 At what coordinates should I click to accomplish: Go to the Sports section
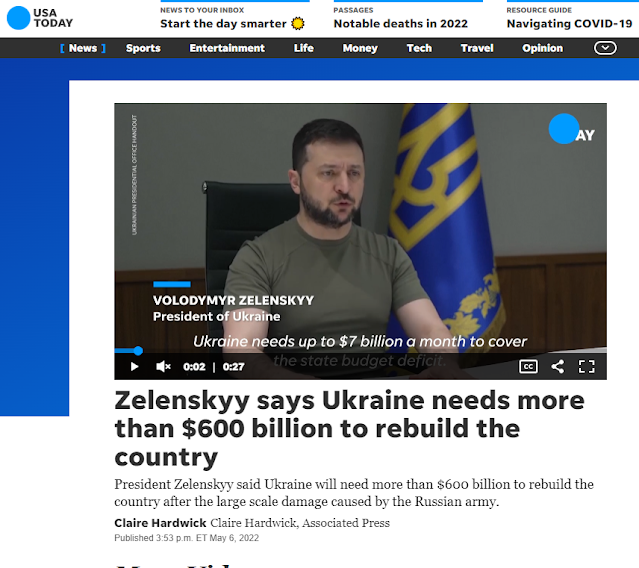pos(143,48)
